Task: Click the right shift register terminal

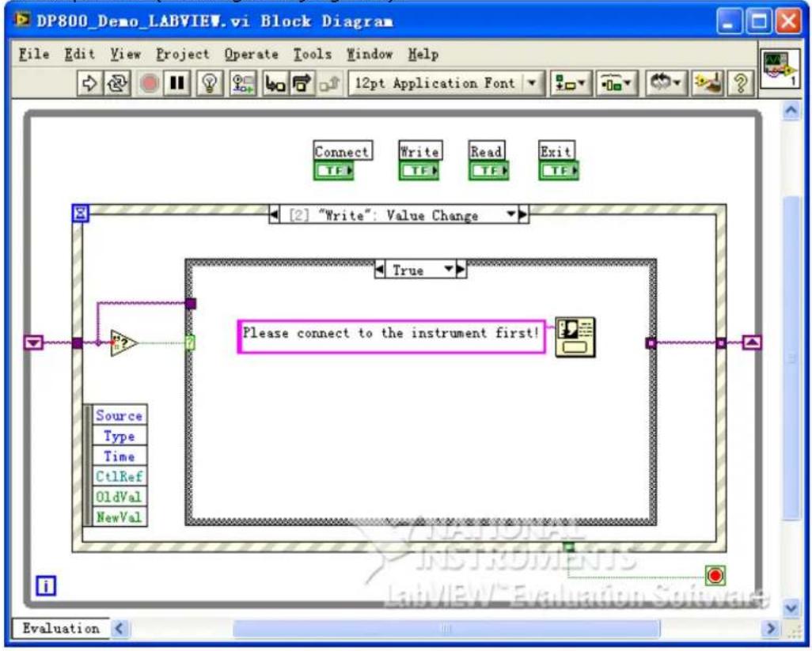Action: pos(752,343)
